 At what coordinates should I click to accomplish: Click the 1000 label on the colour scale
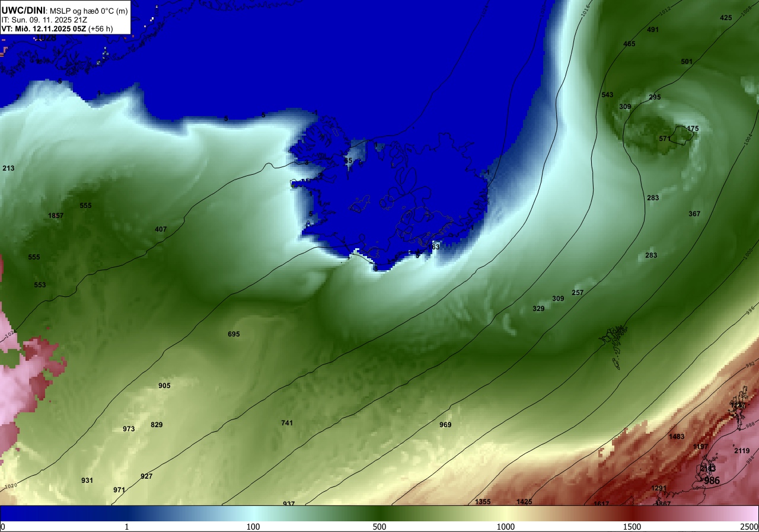tap(506, 527)
